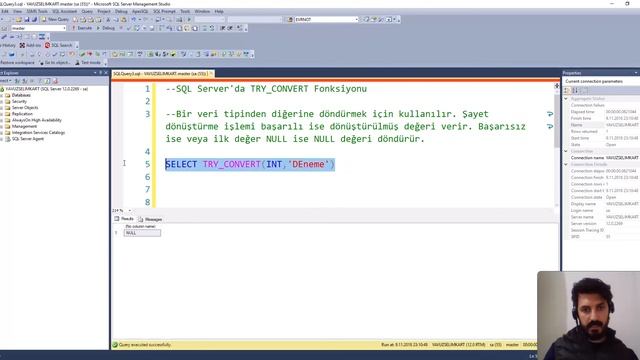
Task: Open the Window menu
Action: click(202, 11)
